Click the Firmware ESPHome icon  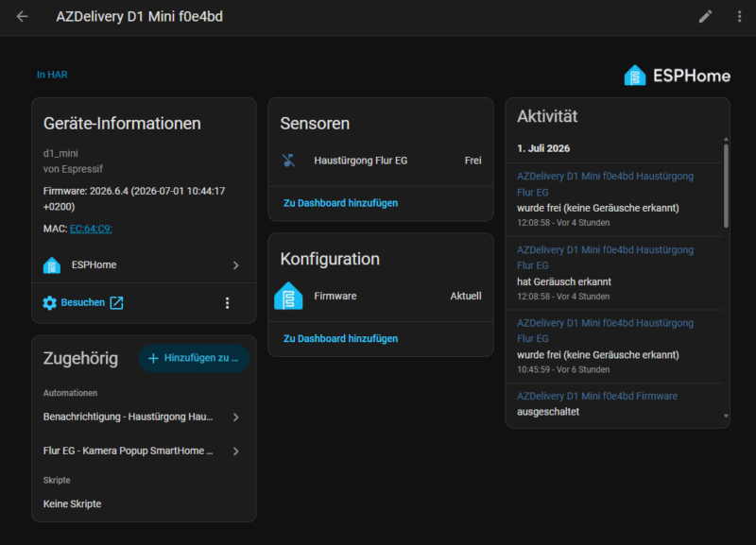pyautogui.click(x=288, y=296)
